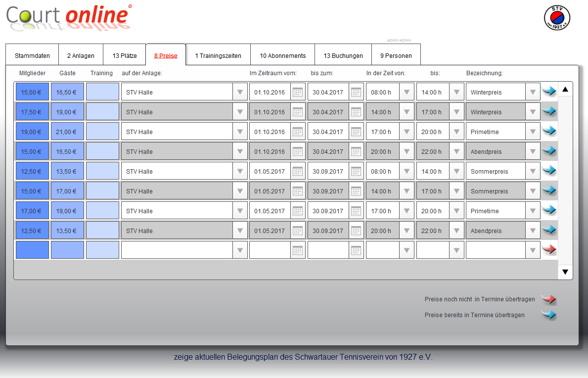Open end date calendar on the empty row
The image size is (588, 378).
(356, 250)
